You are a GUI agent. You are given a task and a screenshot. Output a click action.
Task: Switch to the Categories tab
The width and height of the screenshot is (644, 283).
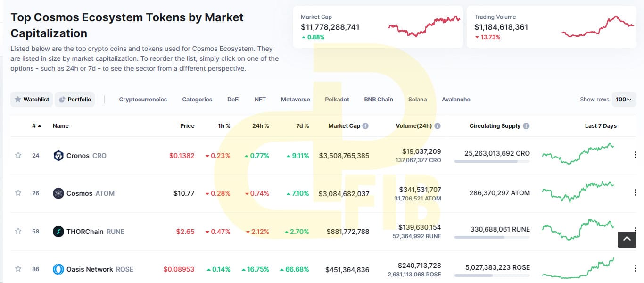pyautogui.click(x=197, y=100)
